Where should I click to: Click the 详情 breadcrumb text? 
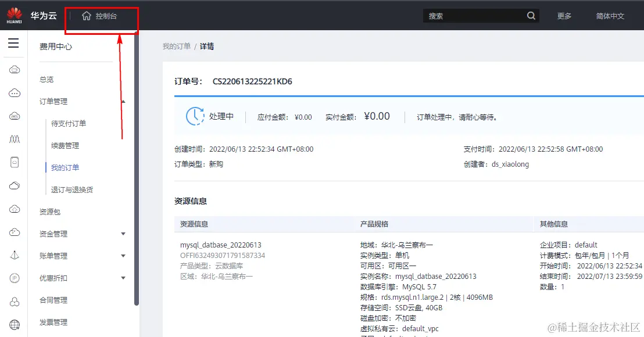[x=206, y=46]
